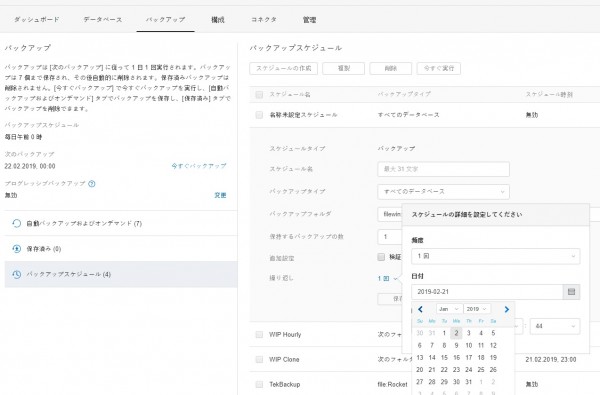
Task: Open the ダッシュボード tab
Action: click(37, 20)
